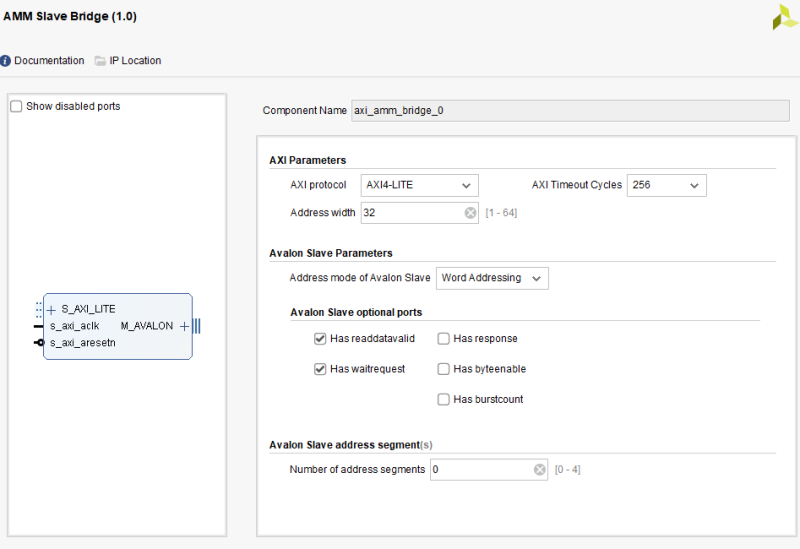This screenshot has width=800, height=549.
Task: Click the AXI Parameters section heading
Action: click(308, 160)
